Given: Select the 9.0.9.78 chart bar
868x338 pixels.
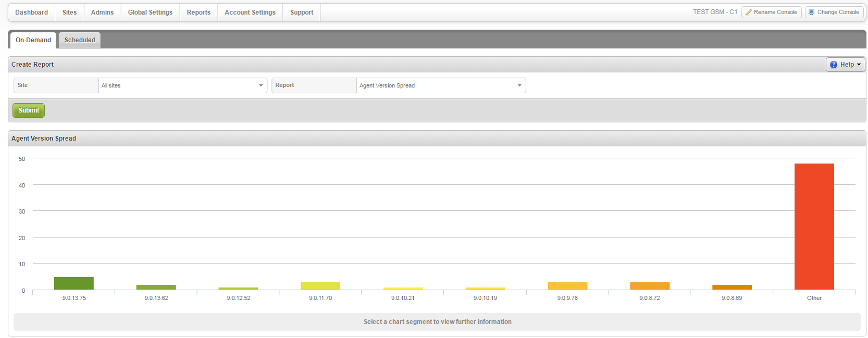Looking at the screenshot, I should tap(567, 286).
